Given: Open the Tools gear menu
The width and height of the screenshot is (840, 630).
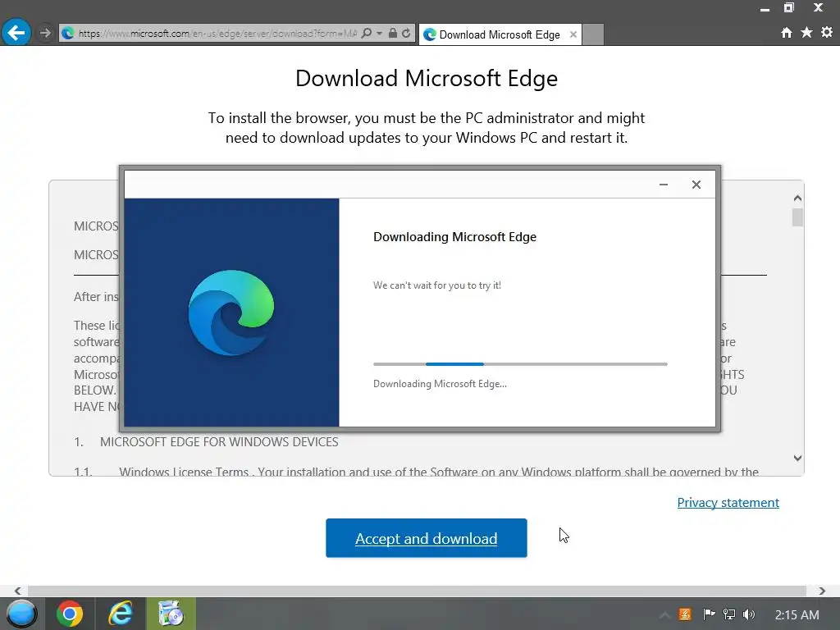Looking at the screenshot, I should pos(827,33).
